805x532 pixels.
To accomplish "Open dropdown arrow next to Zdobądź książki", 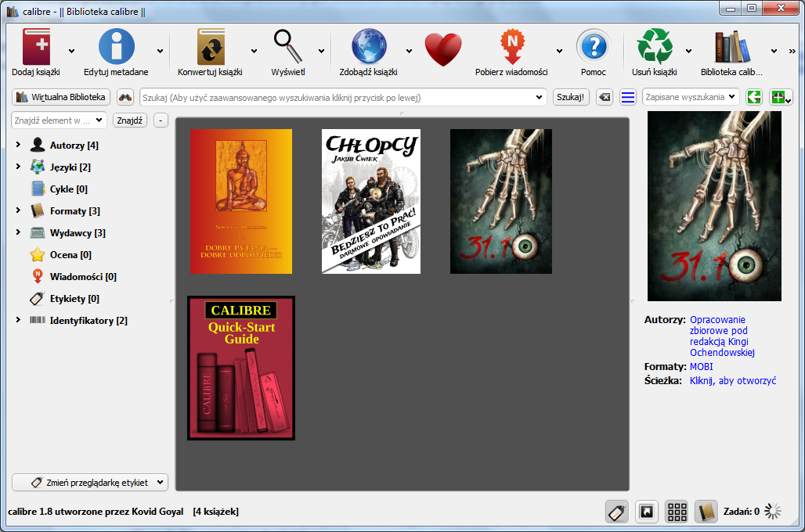I will [x=410, y=51].
